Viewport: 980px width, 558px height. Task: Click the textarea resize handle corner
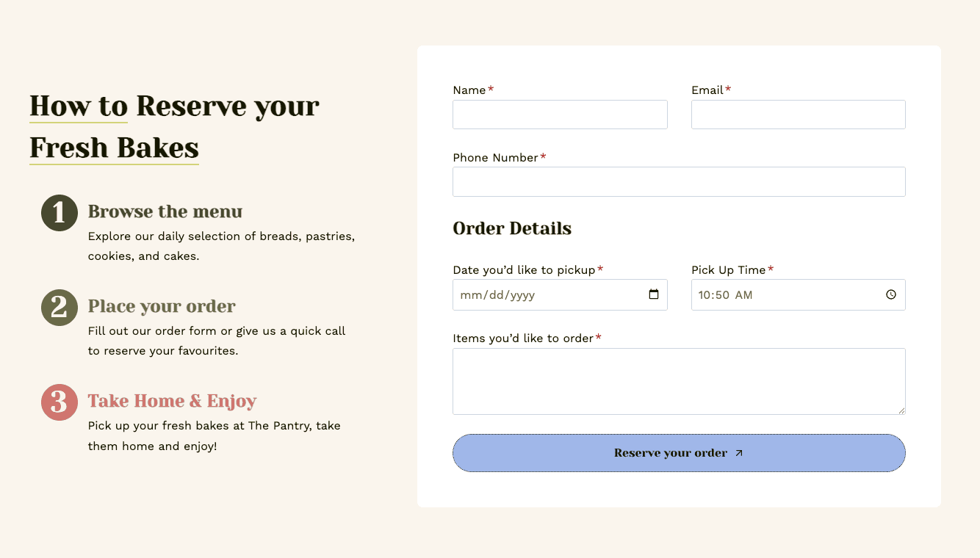(901, 410)
